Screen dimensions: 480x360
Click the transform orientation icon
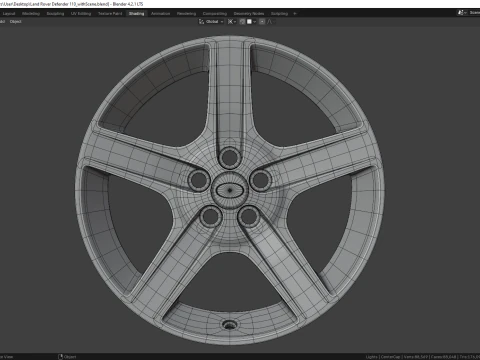point(201,22)
